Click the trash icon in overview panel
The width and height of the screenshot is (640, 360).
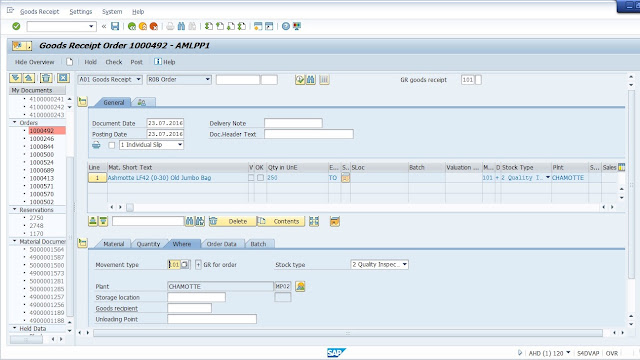(x=46, y=78)
